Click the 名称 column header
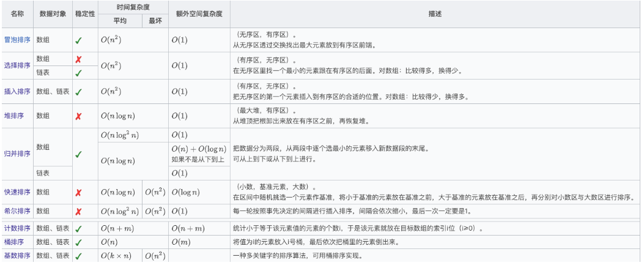 click(17, 13)
